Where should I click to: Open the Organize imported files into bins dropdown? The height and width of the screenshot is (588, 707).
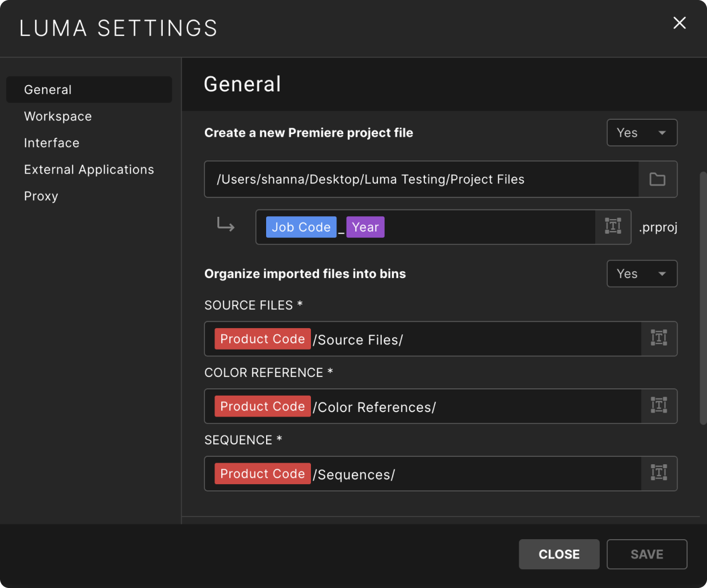coord(642,274)
